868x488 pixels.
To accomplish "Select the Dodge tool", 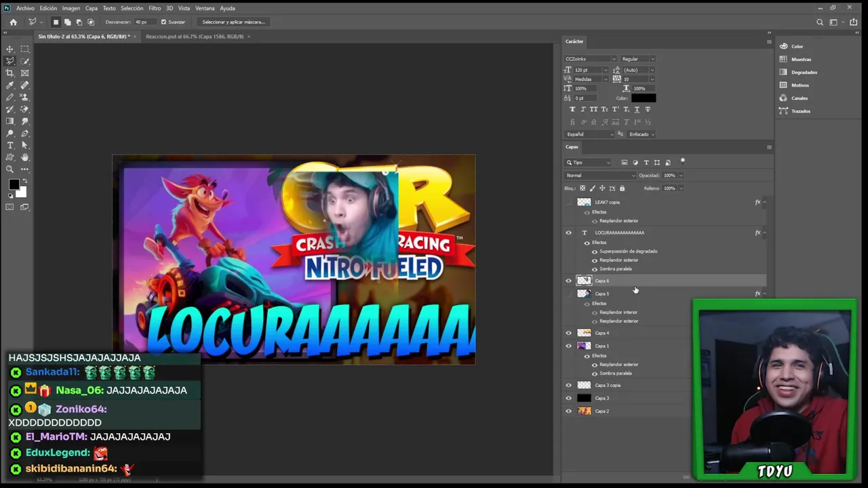I will pos(9,134).
